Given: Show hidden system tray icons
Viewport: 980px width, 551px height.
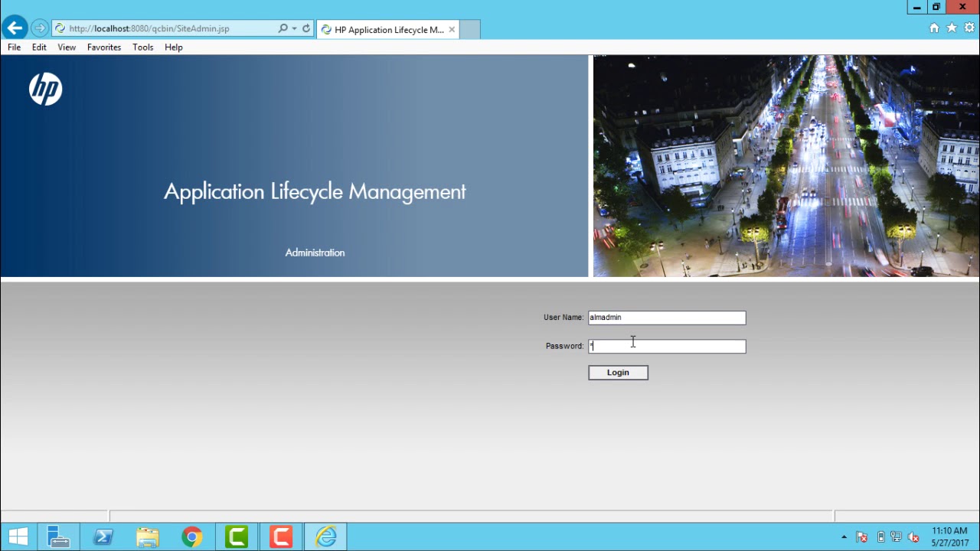Looking at the screenshot, I should [x=844, y=537].
